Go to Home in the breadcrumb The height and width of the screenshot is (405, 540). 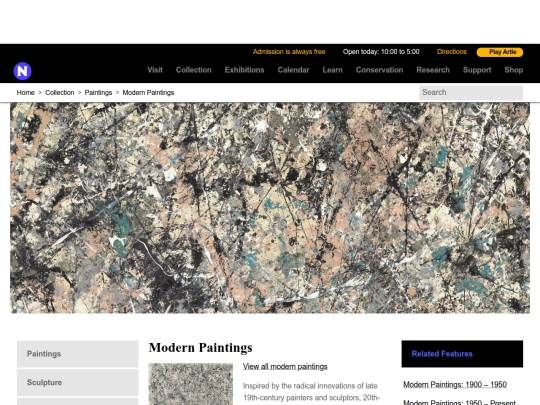pyautogui.click(x=25, y=93)
